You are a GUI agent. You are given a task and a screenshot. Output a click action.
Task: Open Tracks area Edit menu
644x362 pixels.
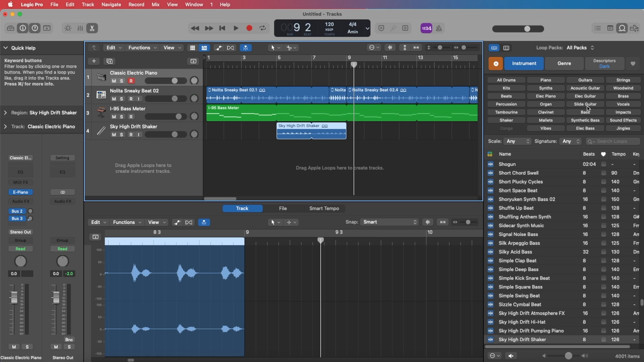pos(114,48)
